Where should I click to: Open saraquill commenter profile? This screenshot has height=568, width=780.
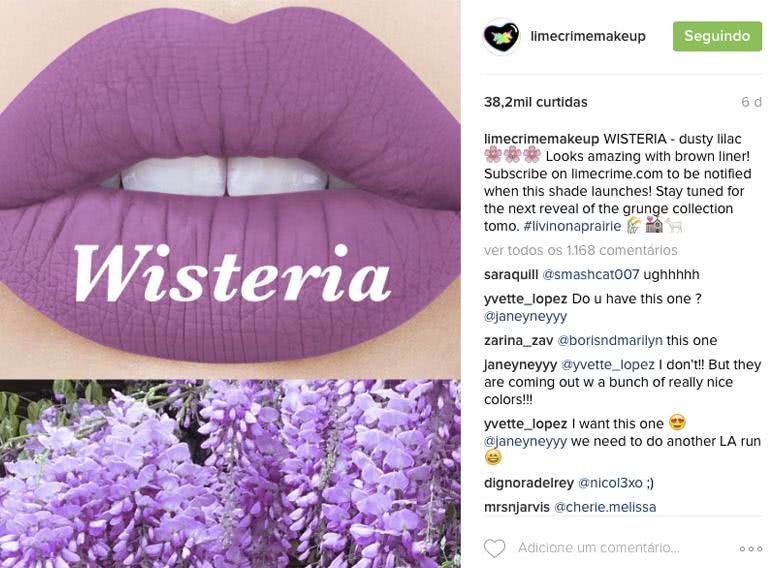[511, 275]
